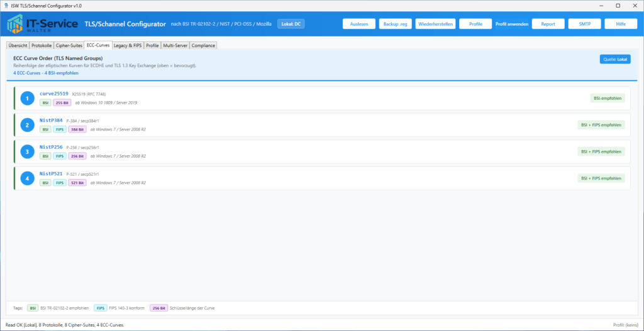Open the Multi-Server tab
644x331 pixels.
point(175,45)
